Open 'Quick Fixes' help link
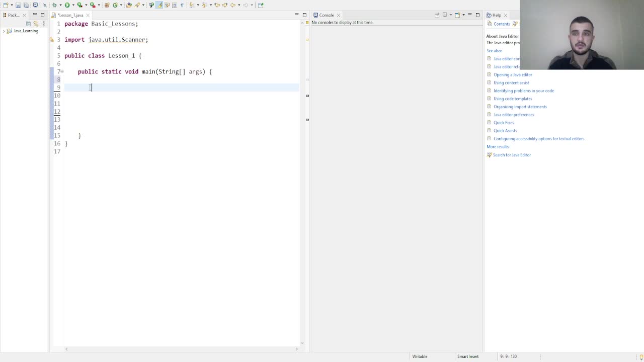The height and width of the screenshot is (362, 644). [504, 123]
